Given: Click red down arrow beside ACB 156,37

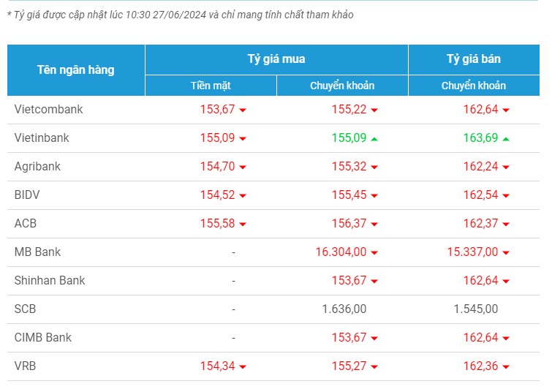Looking at the screenshot, I should pos(374,225).
